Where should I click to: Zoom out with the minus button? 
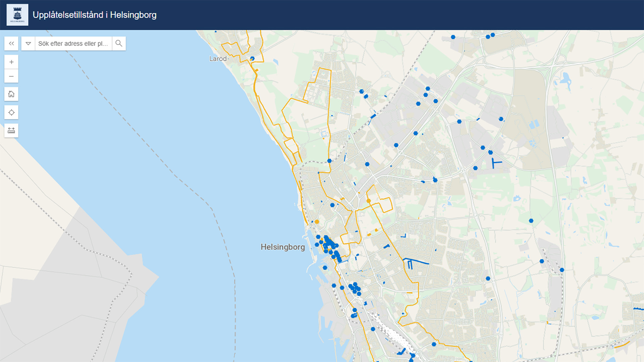(11, 76)
